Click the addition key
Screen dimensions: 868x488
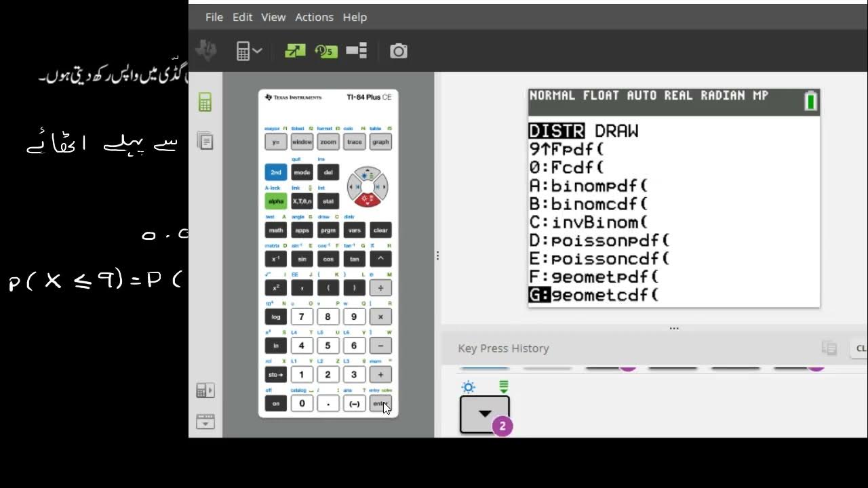pyautogui.click(x=380, y=374)
